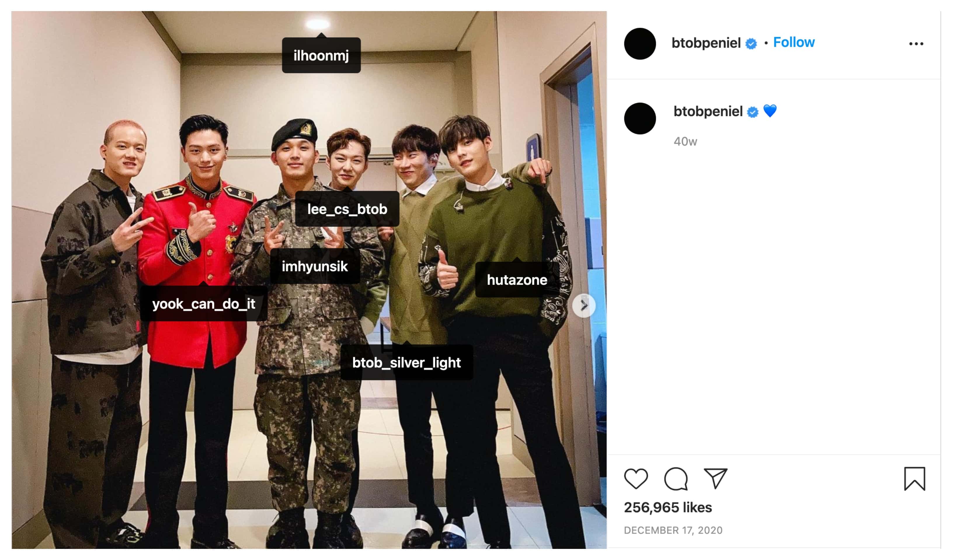Viewport: 953px width, 560px height.
Task: View the list of 256,965 likes
Action: [668, 508]
